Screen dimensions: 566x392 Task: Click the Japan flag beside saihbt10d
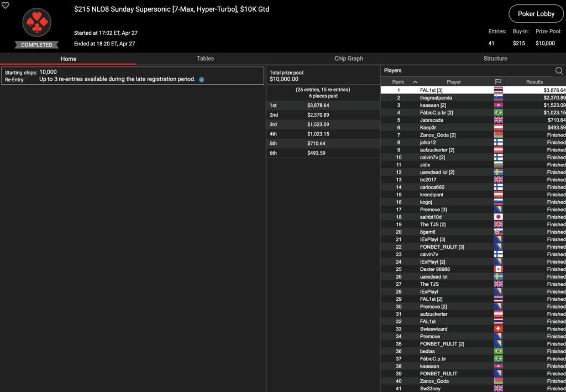(498, 217)
